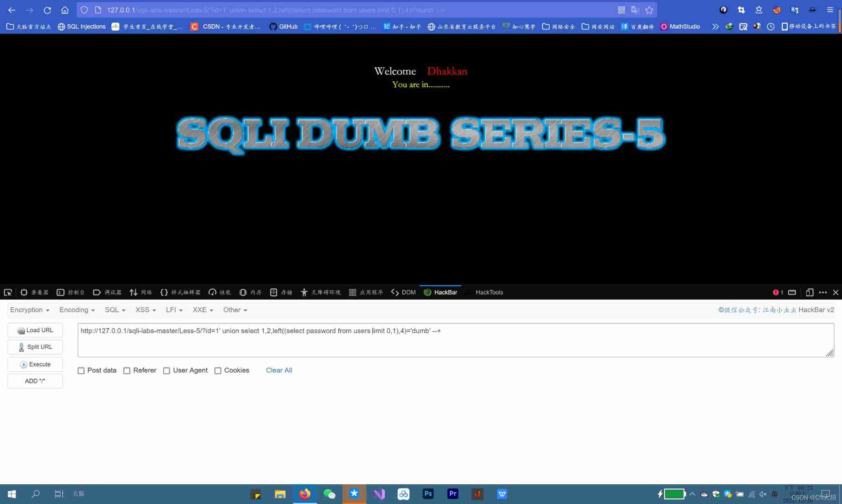The width and height of the screenshot is (842, 504).
Task: Expand the XSS dropdown
Action: 146,310
